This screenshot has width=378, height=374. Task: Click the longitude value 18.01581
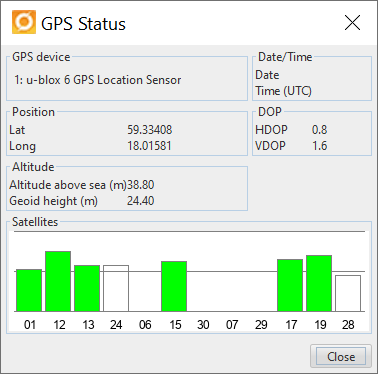[149, 146]
